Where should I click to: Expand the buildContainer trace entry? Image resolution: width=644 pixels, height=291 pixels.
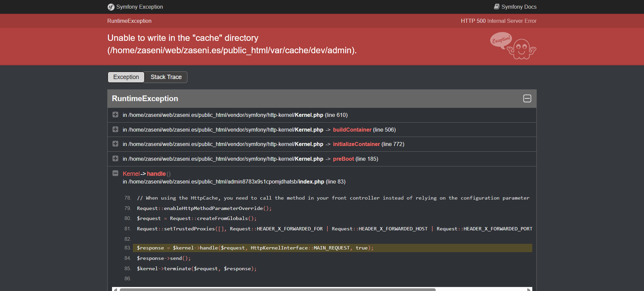pos(115,130)
